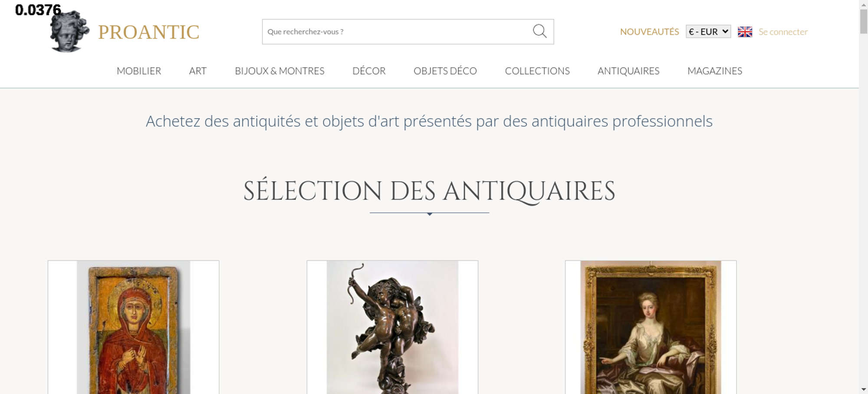868x394 pixels.
Task: Open the DÉCOR menu
Action: tap(369, 71)
